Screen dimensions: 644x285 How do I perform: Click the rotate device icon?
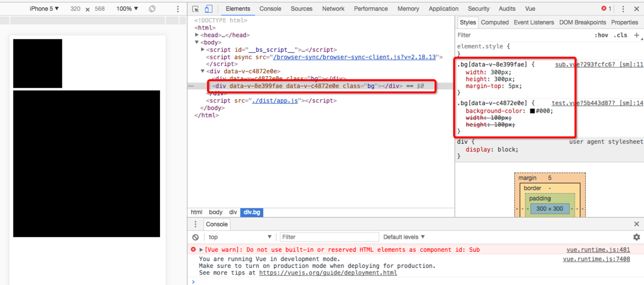pyautogui.click(x=152, y=9)
